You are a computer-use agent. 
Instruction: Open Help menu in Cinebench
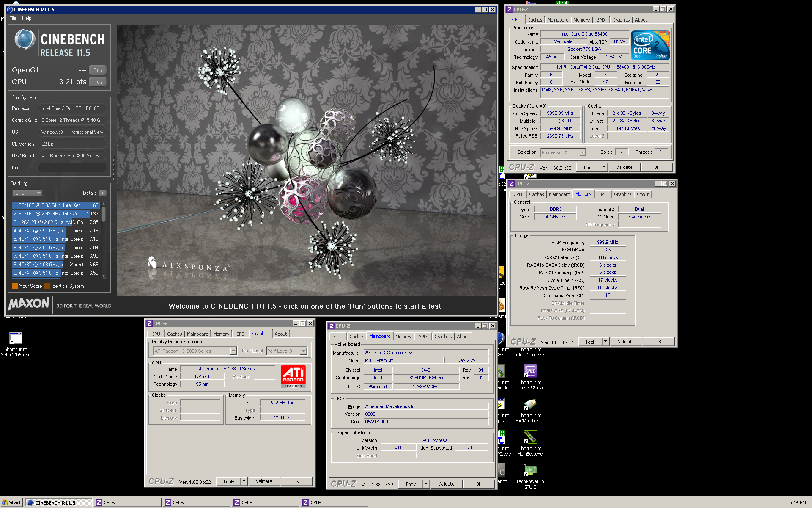[27, 18]
